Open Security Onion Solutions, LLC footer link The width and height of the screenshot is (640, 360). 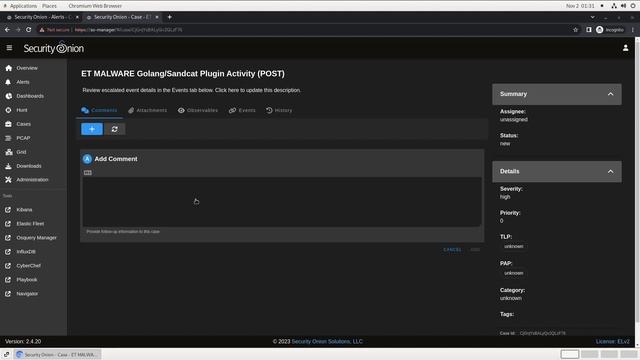pos(327,341)
